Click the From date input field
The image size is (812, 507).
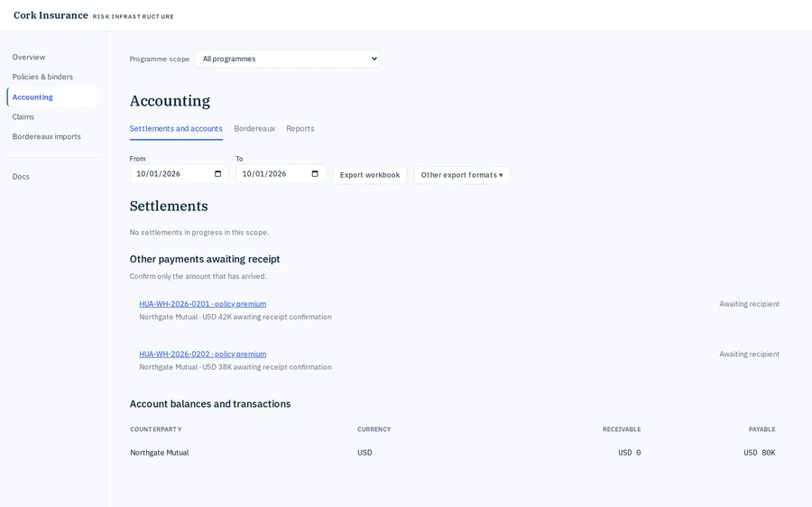click(179, 174)
